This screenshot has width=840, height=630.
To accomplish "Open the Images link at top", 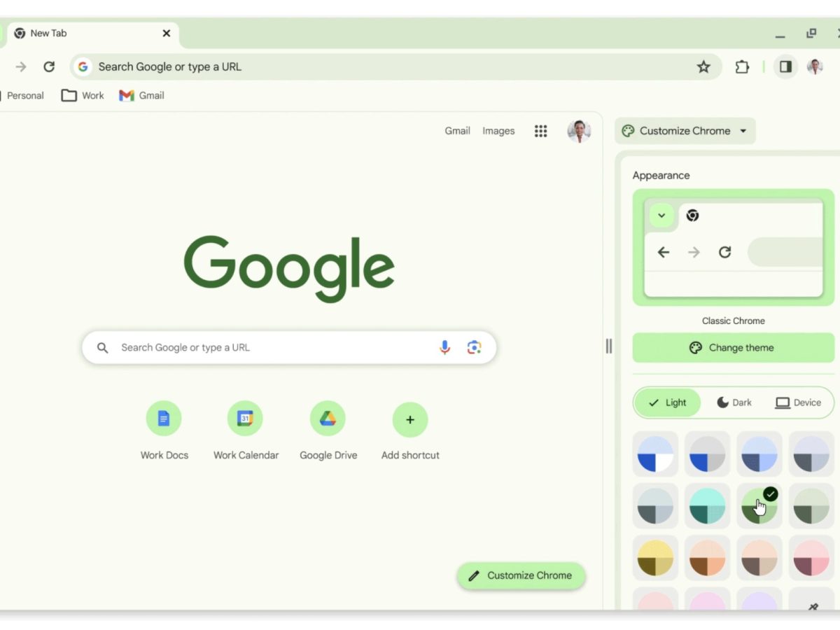I will coord(498,131).
